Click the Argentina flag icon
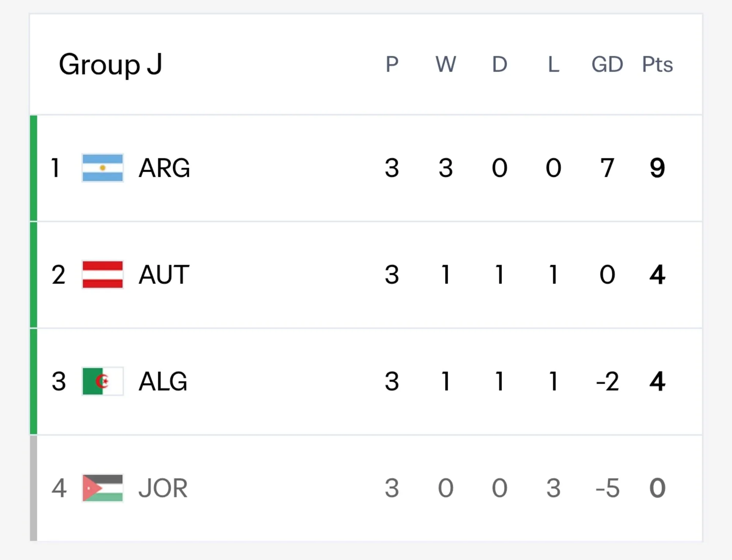Viewport: 732px width, 560px height. point(102,168)
